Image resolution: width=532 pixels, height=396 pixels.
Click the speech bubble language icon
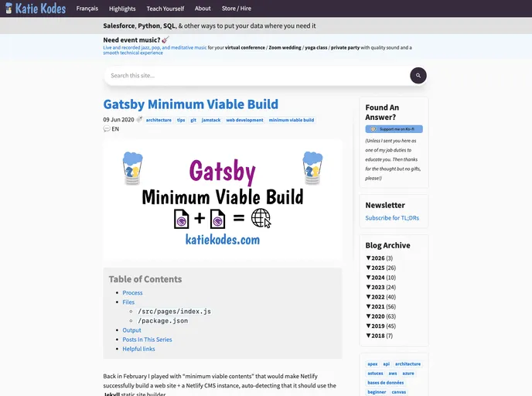pyautogui.click(x=107, y=128)
